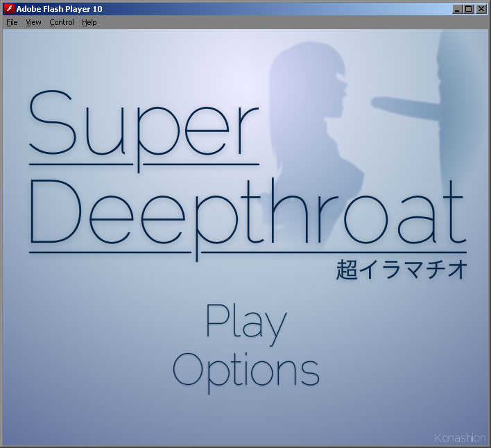Open the View menu
491x448 pixels.
tap(33, 22)
